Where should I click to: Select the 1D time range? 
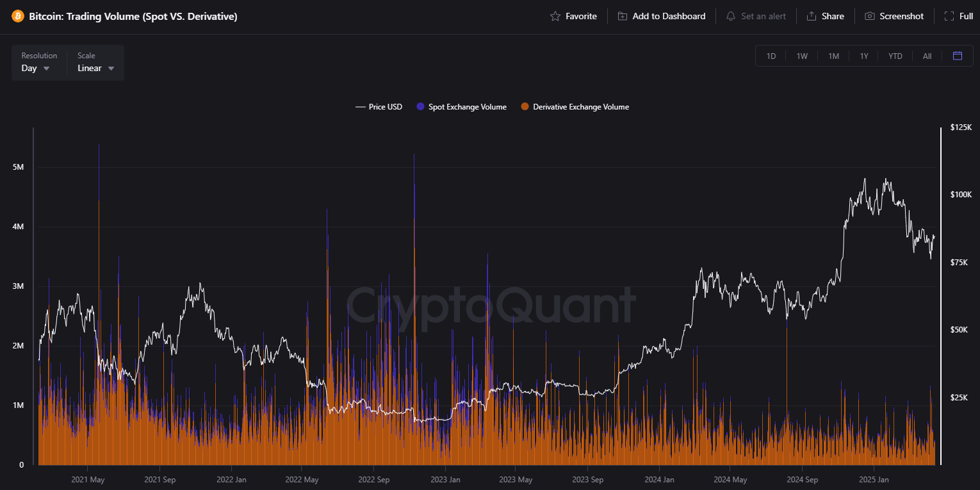tap(771, 56)
